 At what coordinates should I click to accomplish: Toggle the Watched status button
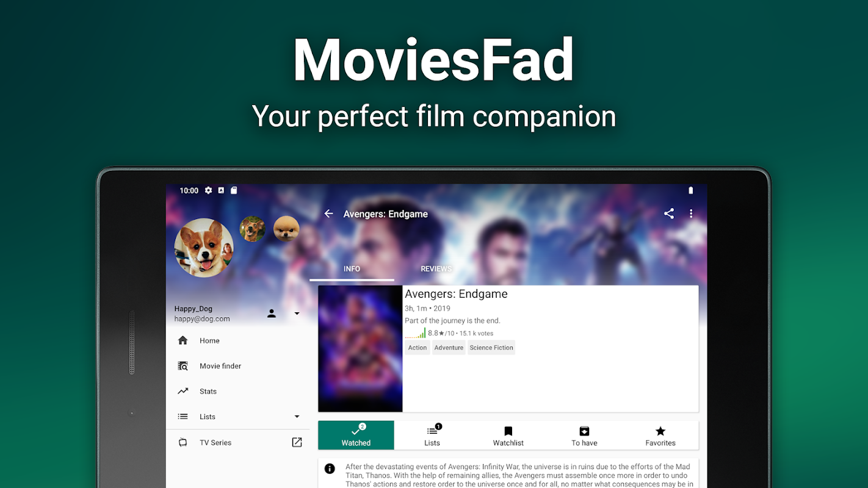coord(356,436)
